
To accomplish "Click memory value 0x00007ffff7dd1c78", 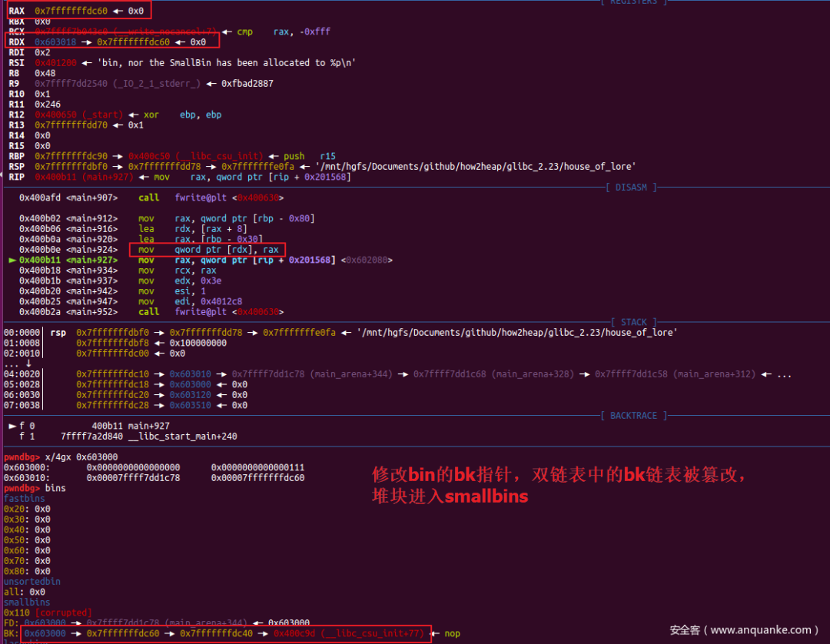I will point(133,478).
